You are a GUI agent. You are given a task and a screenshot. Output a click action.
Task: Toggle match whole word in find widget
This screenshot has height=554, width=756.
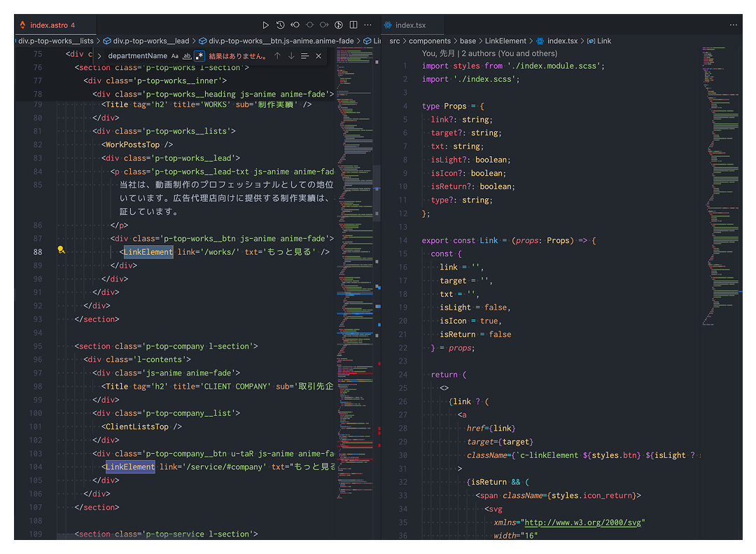point(187,56)
